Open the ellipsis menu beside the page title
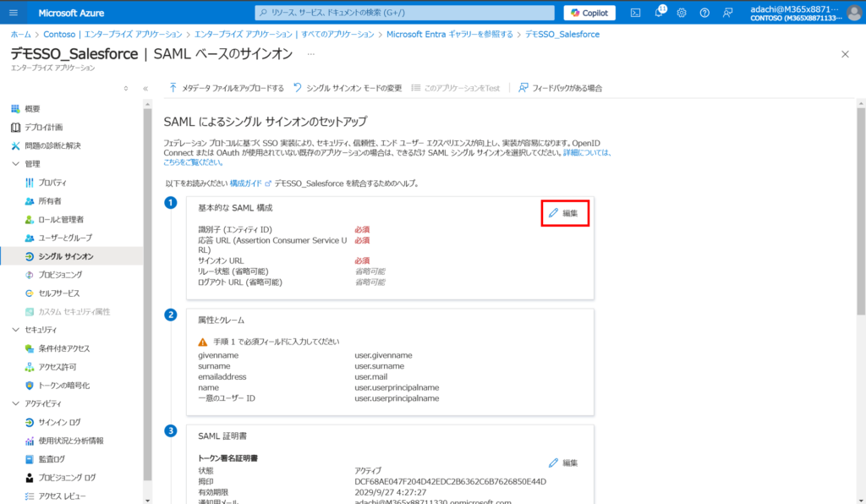This screenshot has height=504, width=866. point(311,54)
